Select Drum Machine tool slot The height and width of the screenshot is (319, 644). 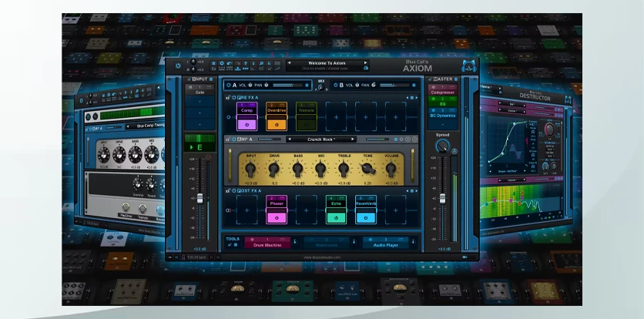click(x=267, y=243)
